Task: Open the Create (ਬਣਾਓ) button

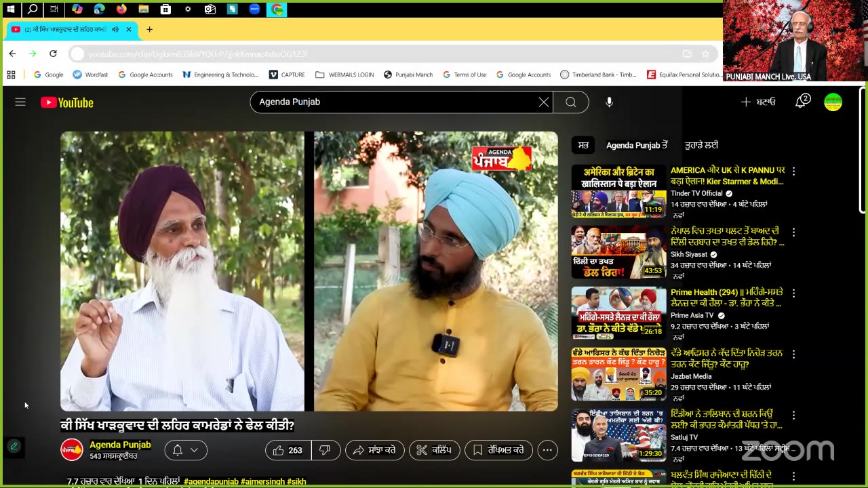Action: pyautogui.click(x=758, y=102)
